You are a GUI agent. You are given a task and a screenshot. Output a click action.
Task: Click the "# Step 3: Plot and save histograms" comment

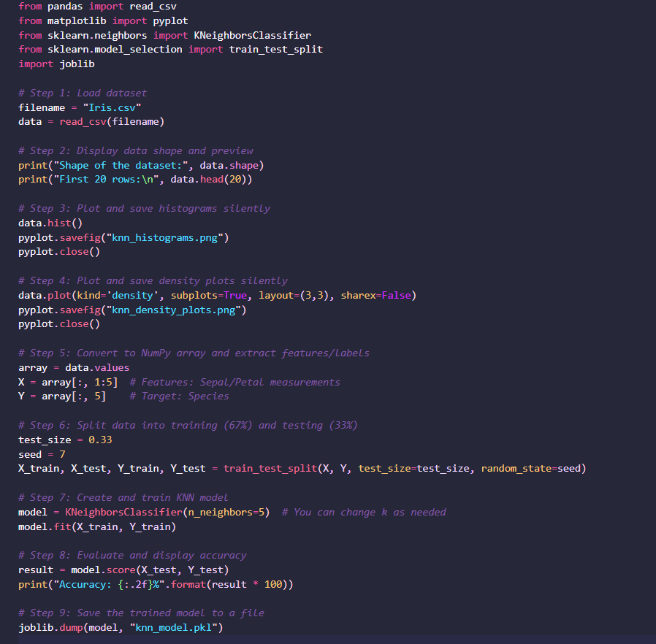coord(144,209)
